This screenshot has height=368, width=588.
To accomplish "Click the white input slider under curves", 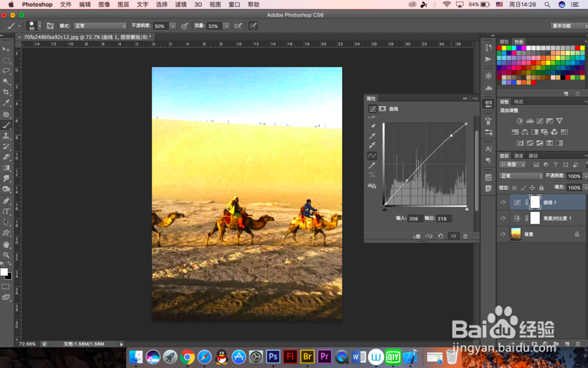I will (x=467, y=209).
